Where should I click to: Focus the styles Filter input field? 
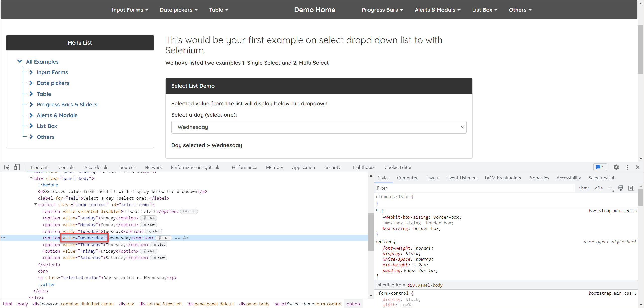pyautogui.click(x=475, y=188)
